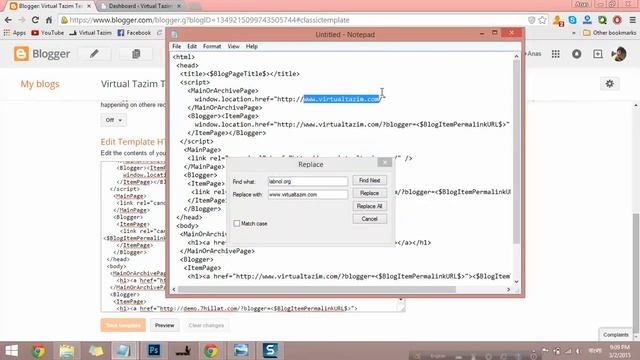Open the Other bookmarks folder

tap(609, 33)
